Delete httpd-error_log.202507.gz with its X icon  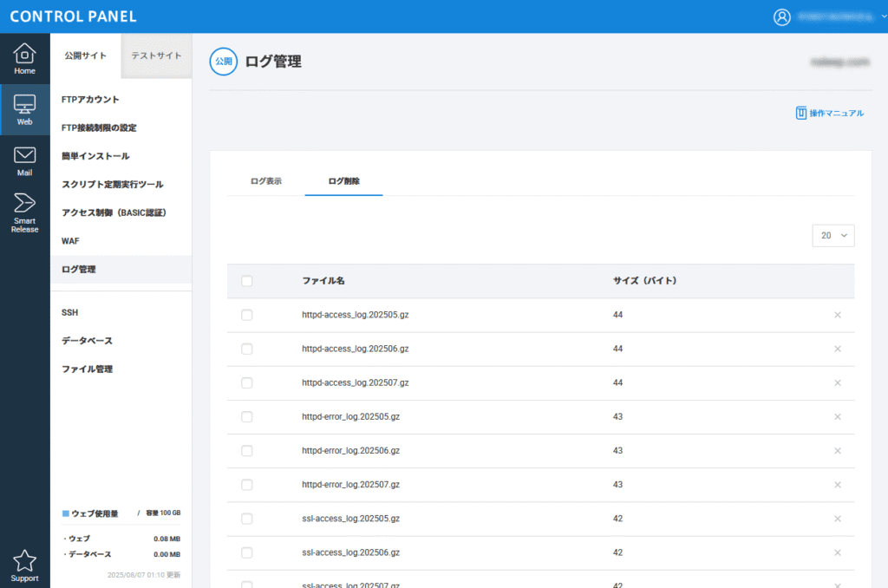837,485
